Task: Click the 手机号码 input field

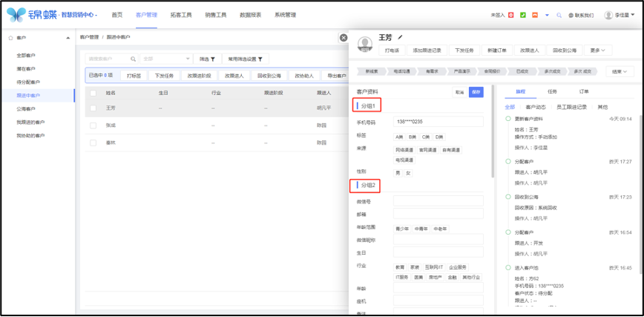Action: (x=438, y=122)
